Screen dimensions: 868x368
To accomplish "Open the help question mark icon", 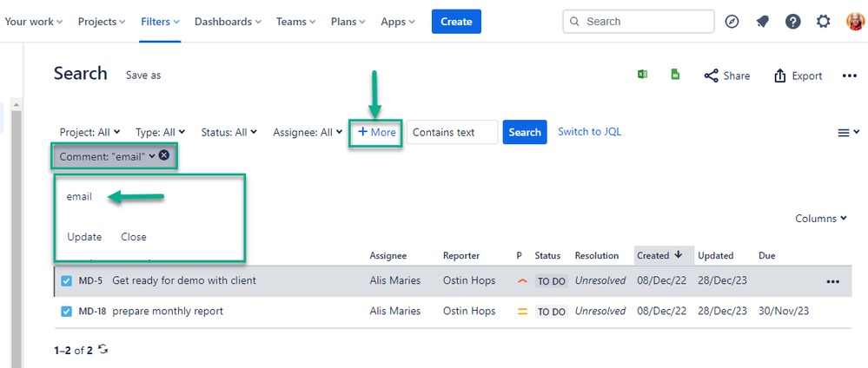I will (792, 22).
